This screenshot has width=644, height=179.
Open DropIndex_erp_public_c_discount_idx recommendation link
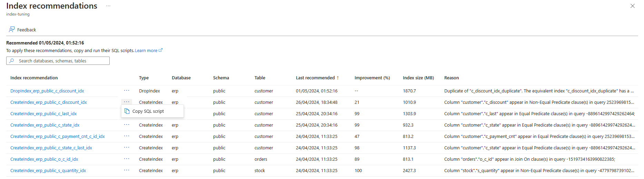coord(47,91)
